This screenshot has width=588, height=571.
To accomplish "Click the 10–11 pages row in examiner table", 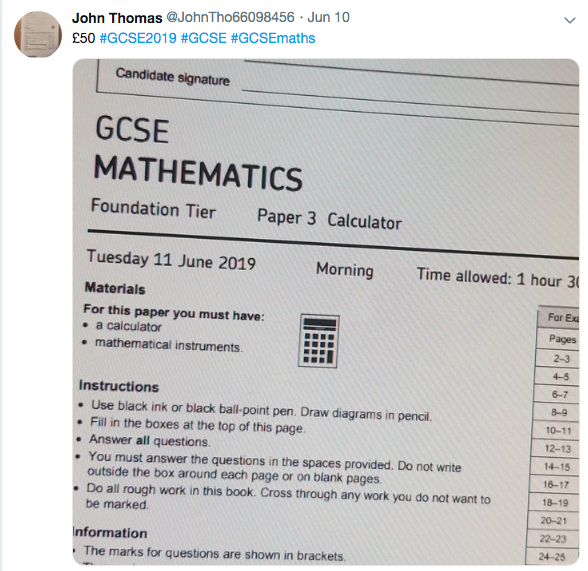I will (556, 430).
